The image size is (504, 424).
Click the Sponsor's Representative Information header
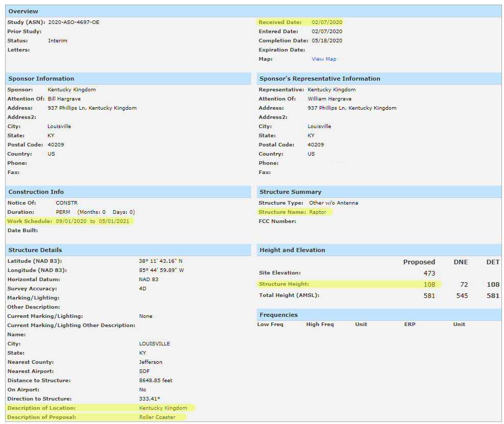pyautogui.click(x=320, y=79)
